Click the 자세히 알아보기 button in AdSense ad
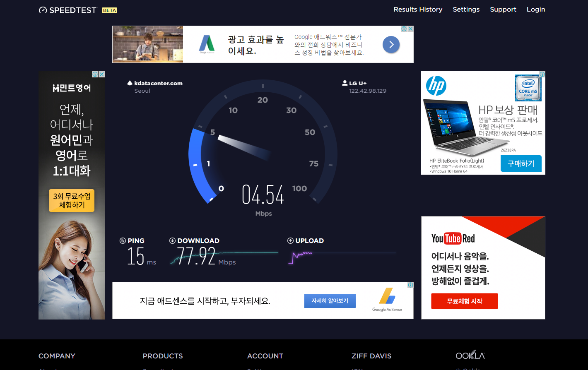Viewport: 588px width, 370px height. pos(330,301)
